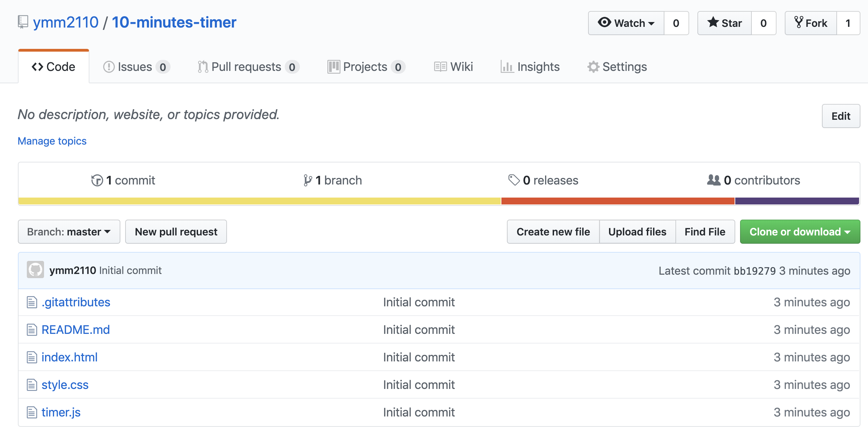This screenshot has width=868, height=433.
Task: Click the file icon beside README.md
Action: (x=32, y=330)
